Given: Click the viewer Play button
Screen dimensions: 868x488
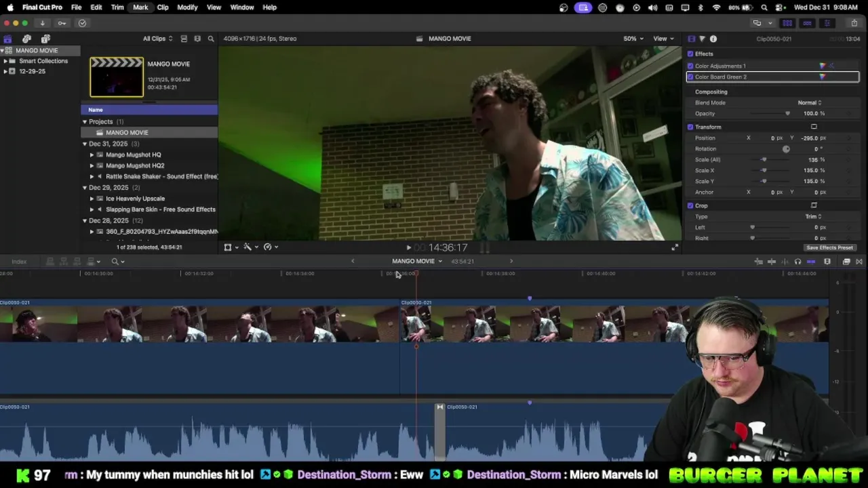Looking at the screenshot, I should coord(408,247).
